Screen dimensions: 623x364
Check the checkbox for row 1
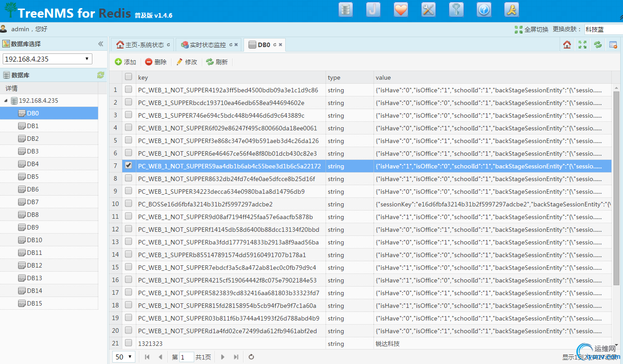click(129, 90)
